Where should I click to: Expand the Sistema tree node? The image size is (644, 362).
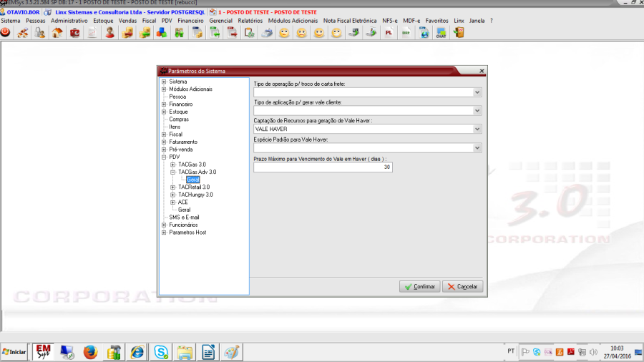[x=164, y=82]
